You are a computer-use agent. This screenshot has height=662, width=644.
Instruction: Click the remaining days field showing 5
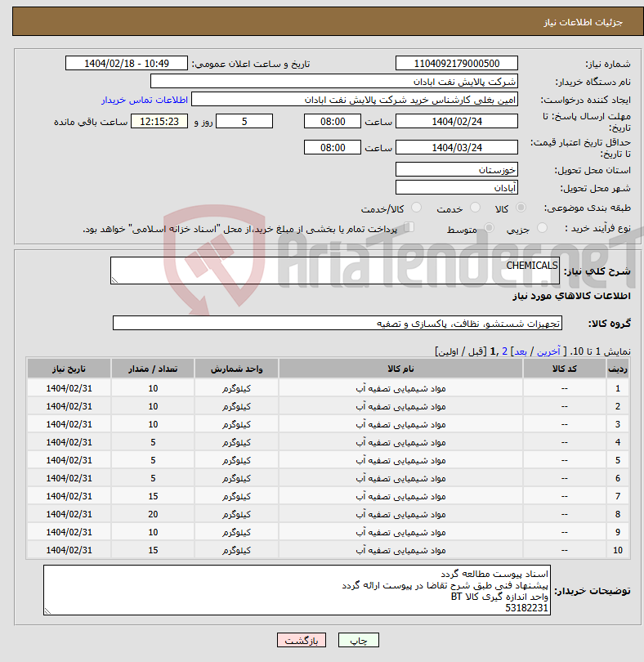244,122
